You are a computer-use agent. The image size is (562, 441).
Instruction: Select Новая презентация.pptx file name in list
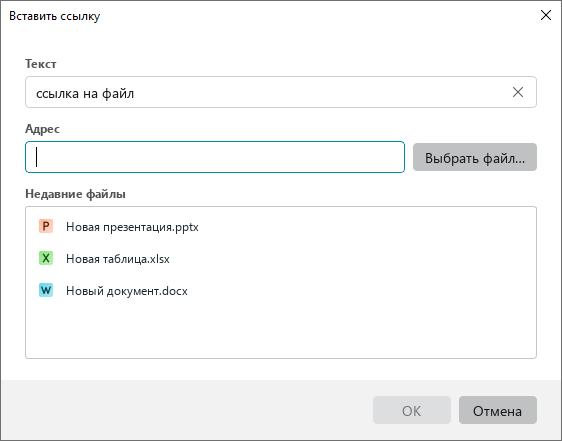[x=132, y=227]
